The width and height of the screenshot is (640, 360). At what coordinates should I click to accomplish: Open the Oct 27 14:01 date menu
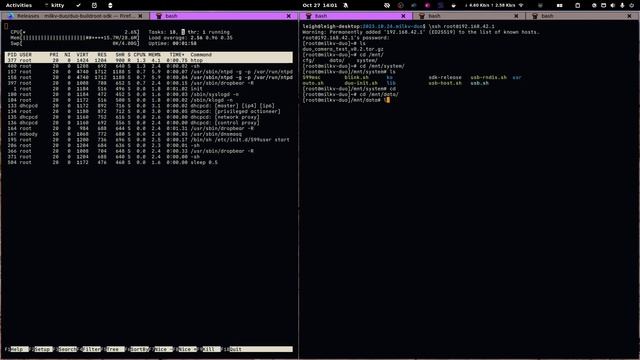coord(320,5)
